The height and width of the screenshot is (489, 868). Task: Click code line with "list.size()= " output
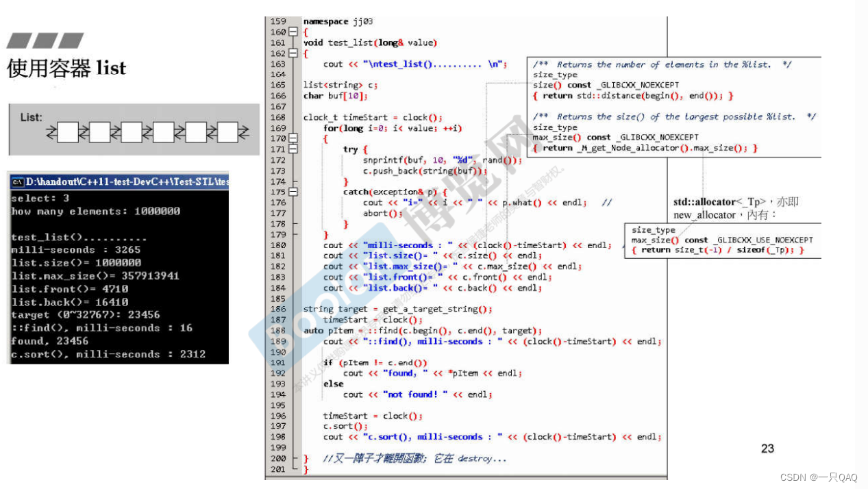click(x=432, y=256)
